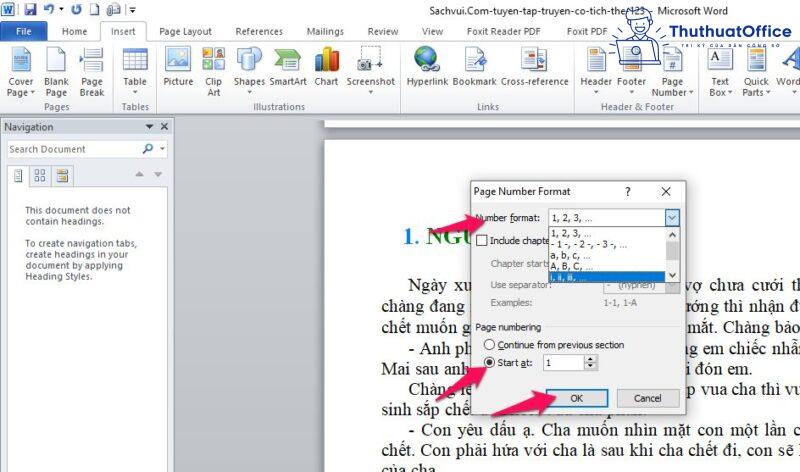Click the Number format combo box field
Screen dimensions: 800x472
[607, 218]
